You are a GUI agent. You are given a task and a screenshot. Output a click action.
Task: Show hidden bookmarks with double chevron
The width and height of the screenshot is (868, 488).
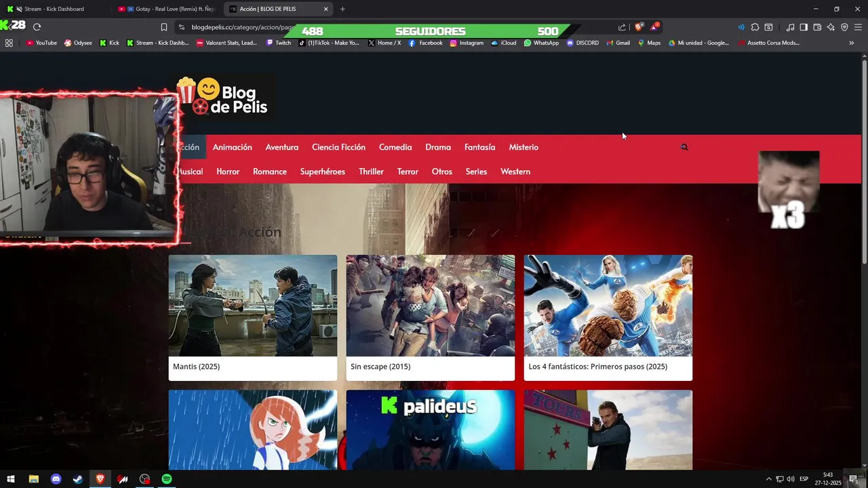(852, 43)
